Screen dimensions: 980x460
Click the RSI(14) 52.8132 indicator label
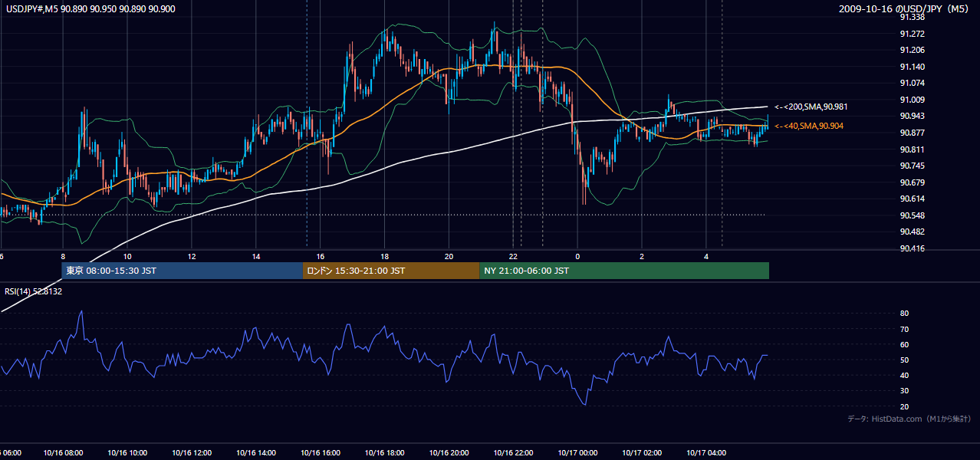coord(34,291)
